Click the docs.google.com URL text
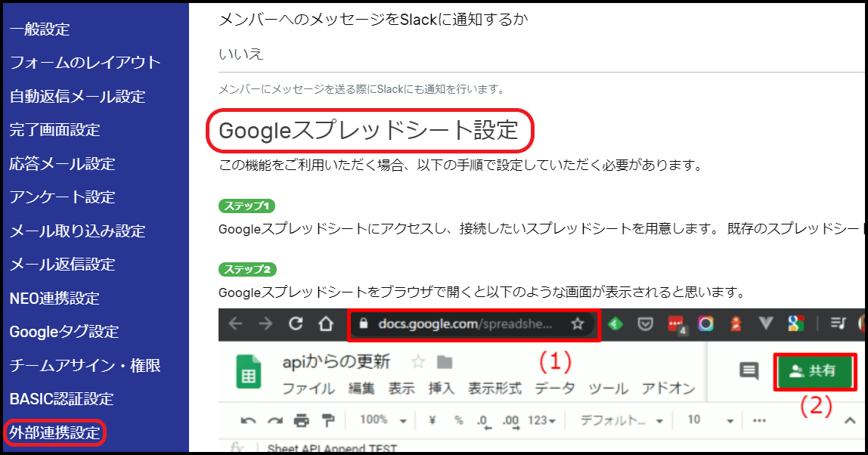This screenshot has height=455, width=868. click(x=465, y=323)
